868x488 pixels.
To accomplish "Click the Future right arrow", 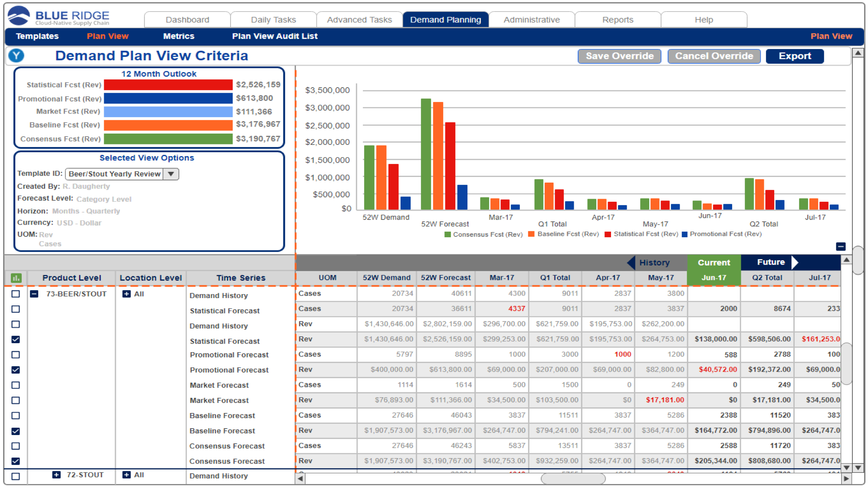I will tap(795, 262).
